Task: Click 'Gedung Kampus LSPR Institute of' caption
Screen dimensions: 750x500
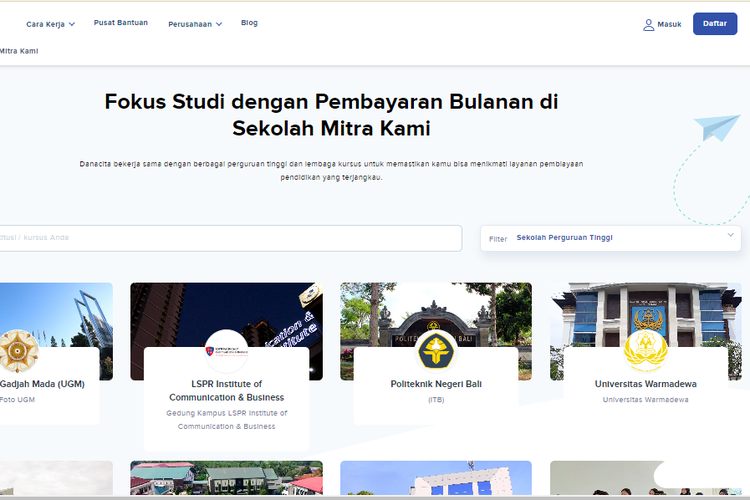Action: [x=226, y=413]
